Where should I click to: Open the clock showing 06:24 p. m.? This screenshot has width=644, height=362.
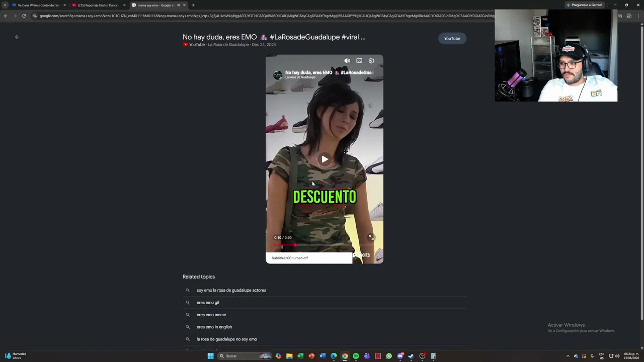(x=631, y=356)
